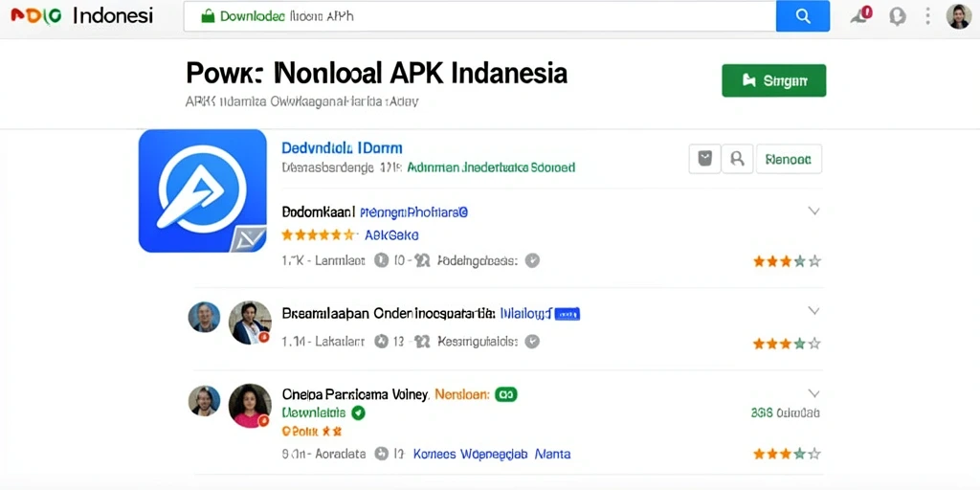Open the vertical three-dot menu
The height and width of the screenshot is (490, 980).
[927, 16]
